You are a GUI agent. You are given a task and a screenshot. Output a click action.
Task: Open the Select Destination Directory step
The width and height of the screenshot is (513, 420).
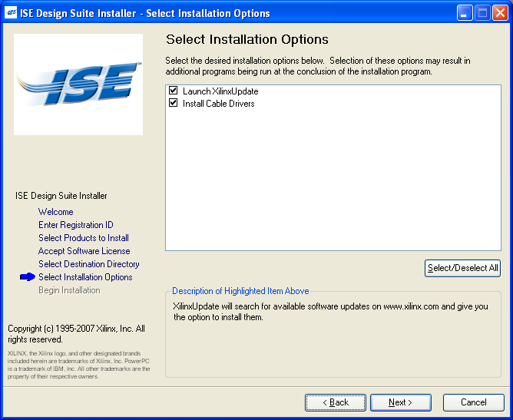click(x=89, y=264)
